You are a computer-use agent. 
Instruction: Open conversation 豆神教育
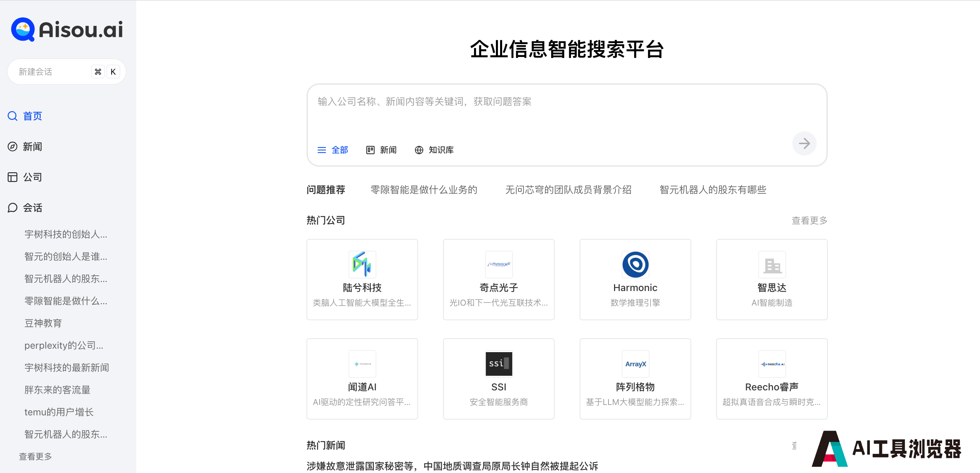click(x=43, y=323)
